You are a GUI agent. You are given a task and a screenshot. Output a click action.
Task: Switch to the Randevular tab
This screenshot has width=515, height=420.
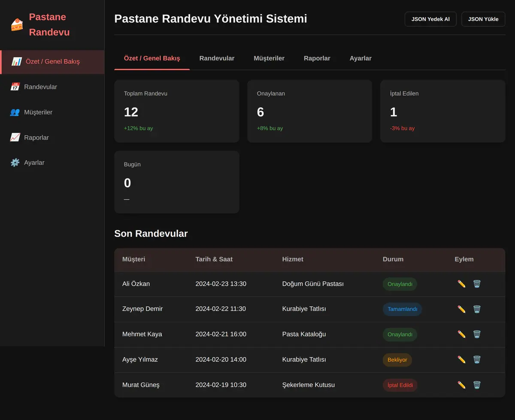point(217,58)
